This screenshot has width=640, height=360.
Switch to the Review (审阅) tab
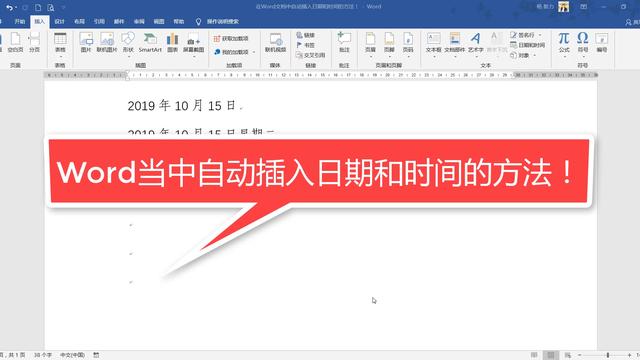[139, 22]
